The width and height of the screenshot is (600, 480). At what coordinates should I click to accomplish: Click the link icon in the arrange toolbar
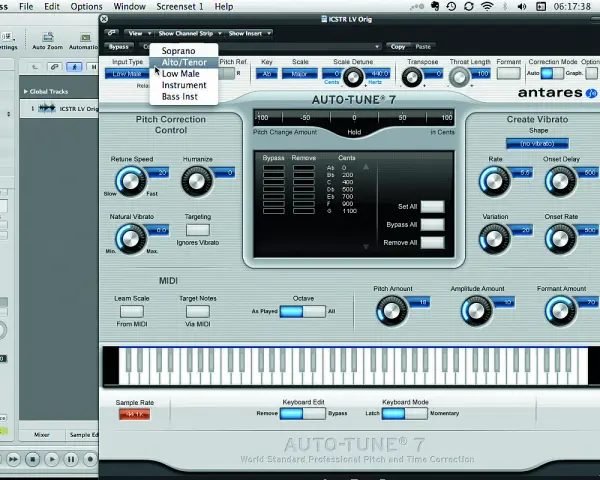point(54,67)
